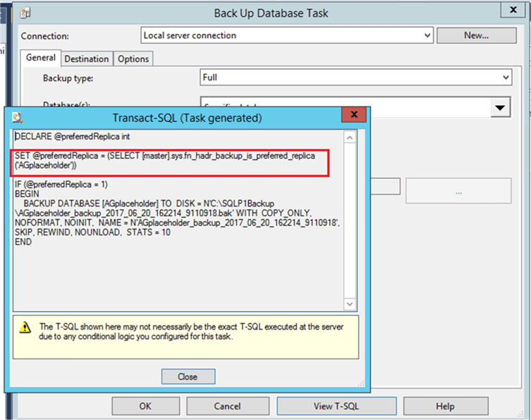Image resolution: width=531 pixels, height=420 pixels.
Task: Confirm with the OK button
Action: [x=145, y=406]
